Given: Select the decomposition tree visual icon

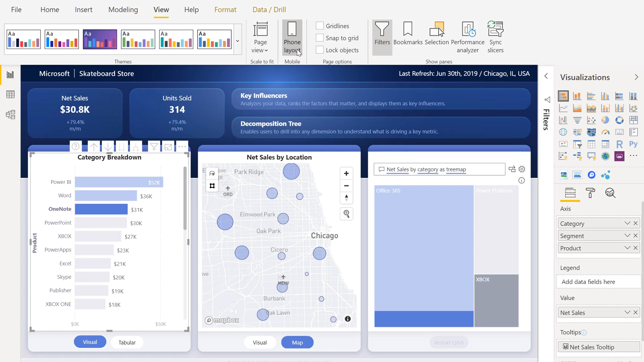Looking at the screenshot, I should (577, 156).
